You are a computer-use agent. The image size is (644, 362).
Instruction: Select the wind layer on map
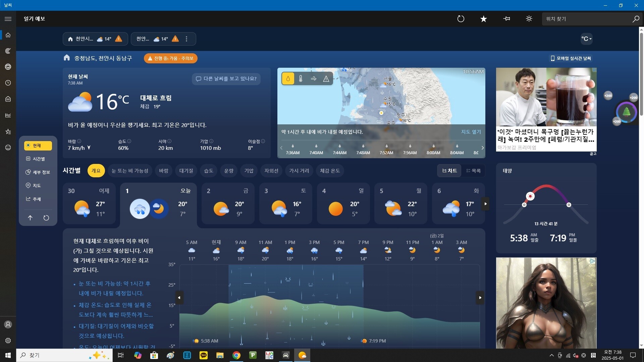pos(313,78)
